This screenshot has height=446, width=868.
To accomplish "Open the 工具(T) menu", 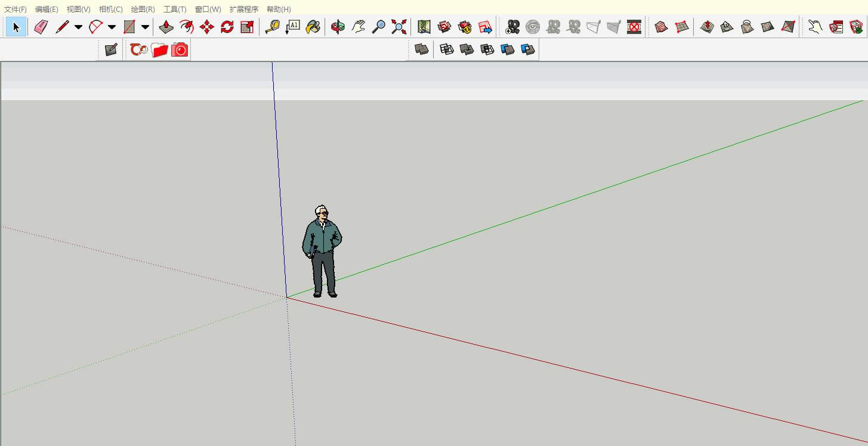I will point(175,9).
